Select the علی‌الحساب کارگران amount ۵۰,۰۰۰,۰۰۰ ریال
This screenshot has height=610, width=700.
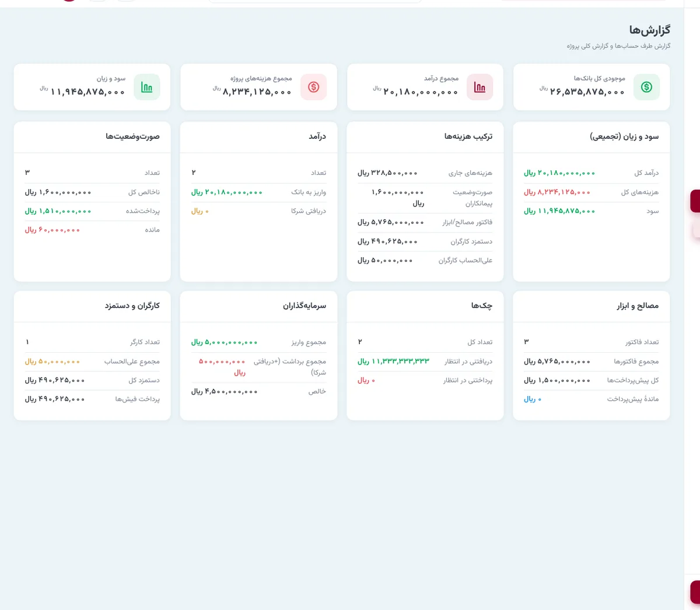[385, 260]
